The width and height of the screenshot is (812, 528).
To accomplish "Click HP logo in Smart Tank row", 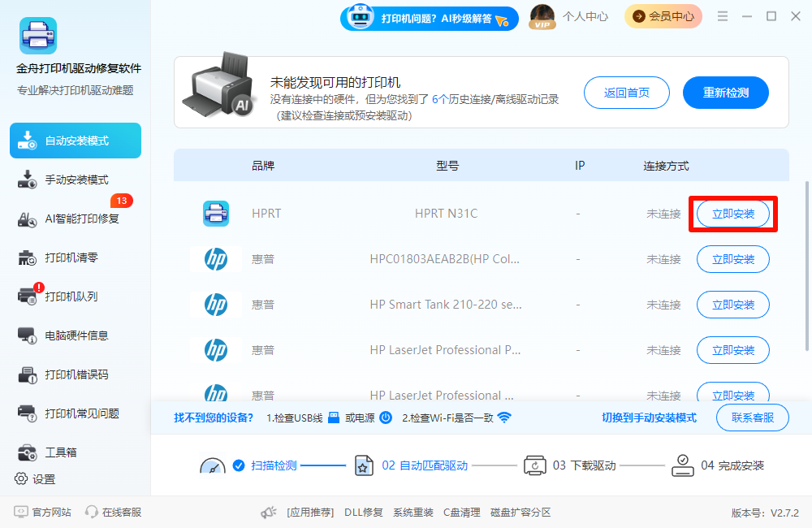I will click(216, 305).
